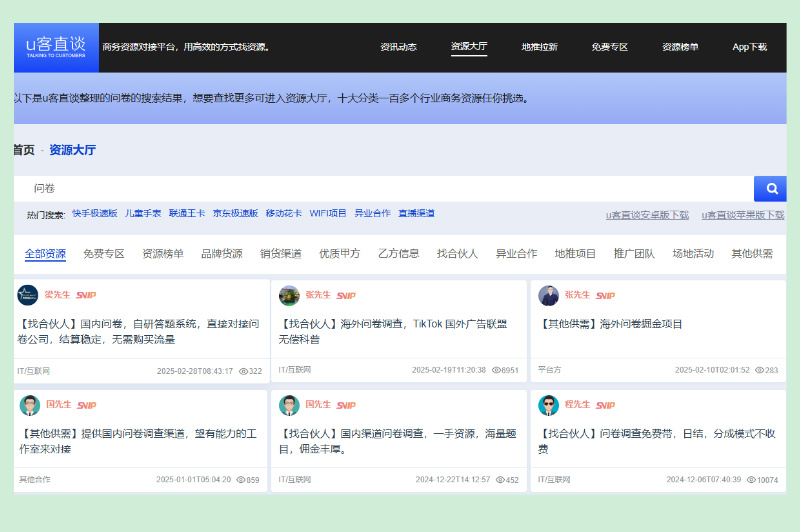Screen dimensions: 800x532
Task: Go to 地推拉新 in top navigation
Action: tap(539, 47)
